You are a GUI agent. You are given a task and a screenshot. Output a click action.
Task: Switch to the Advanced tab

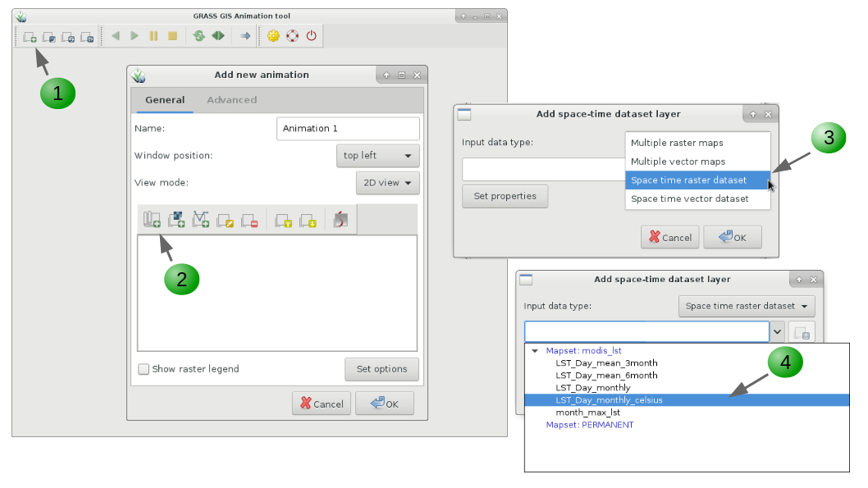[232, 100]
